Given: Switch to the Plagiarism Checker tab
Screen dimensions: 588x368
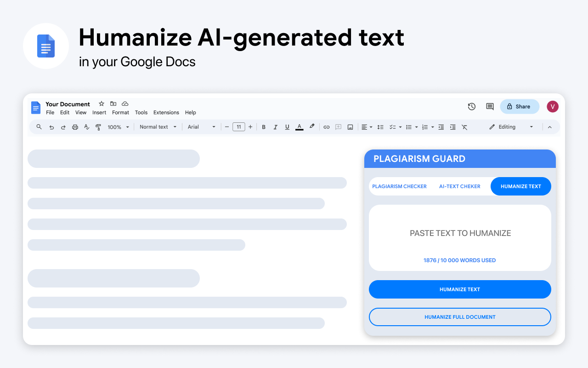Looking at the screenshot, I should (399, 186).
